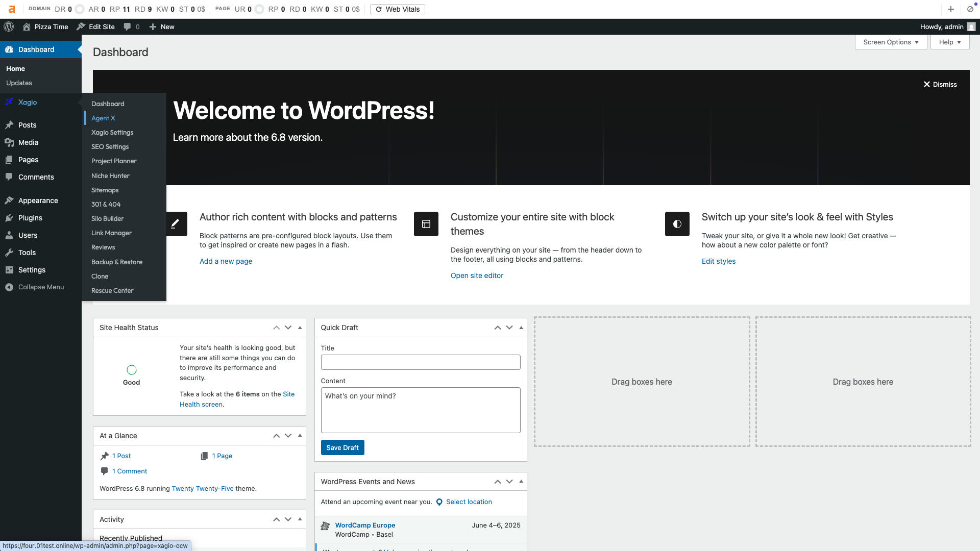Click Edit Site in the admin bar
This screenshot has height=551, width=980.
pos(96,27)
